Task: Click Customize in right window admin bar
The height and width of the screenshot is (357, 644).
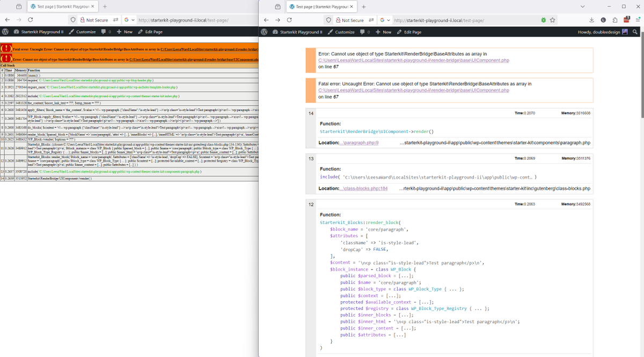Action: pyautogui.click(x=341, y=32)
